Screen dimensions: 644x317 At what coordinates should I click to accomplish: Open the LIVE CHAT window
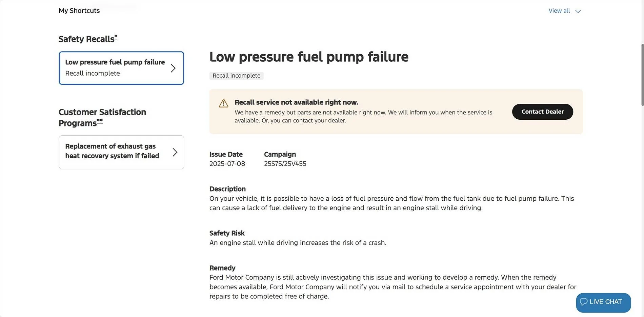point(603,302)
